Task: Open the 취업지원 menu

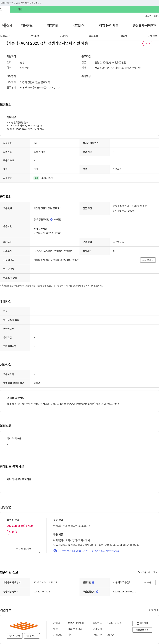Action: click(53, 25)
